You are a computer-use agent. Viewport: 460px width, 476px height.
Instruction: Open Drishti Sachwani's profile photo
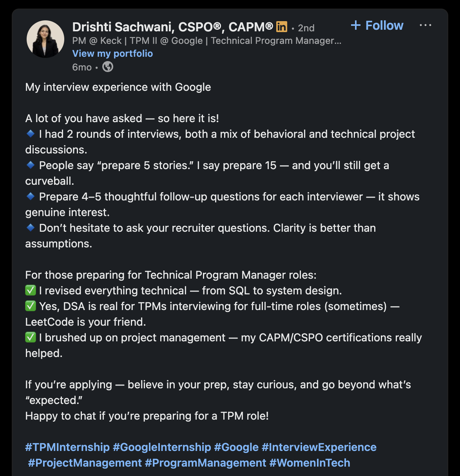click(x=45, y=39)
